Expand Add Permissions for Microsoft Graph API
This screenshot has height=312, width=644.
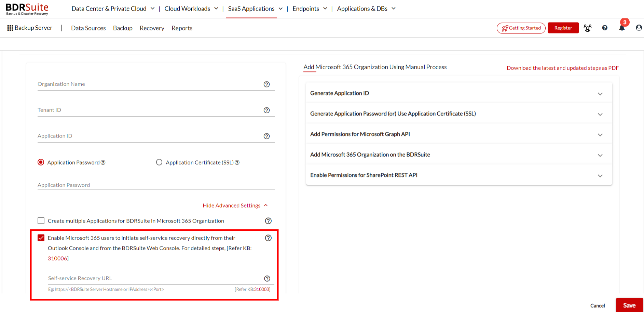[x=459, y=134]
